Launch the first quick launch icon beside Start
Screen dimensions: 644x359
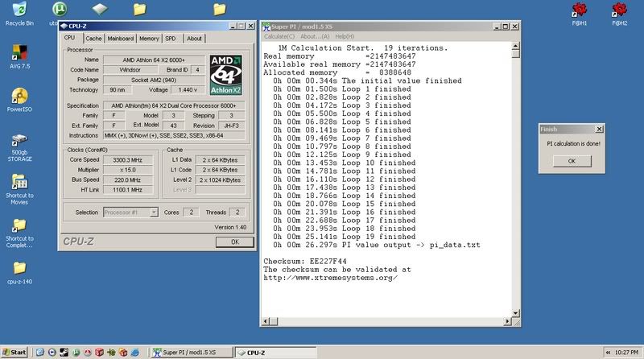[39, 352]
